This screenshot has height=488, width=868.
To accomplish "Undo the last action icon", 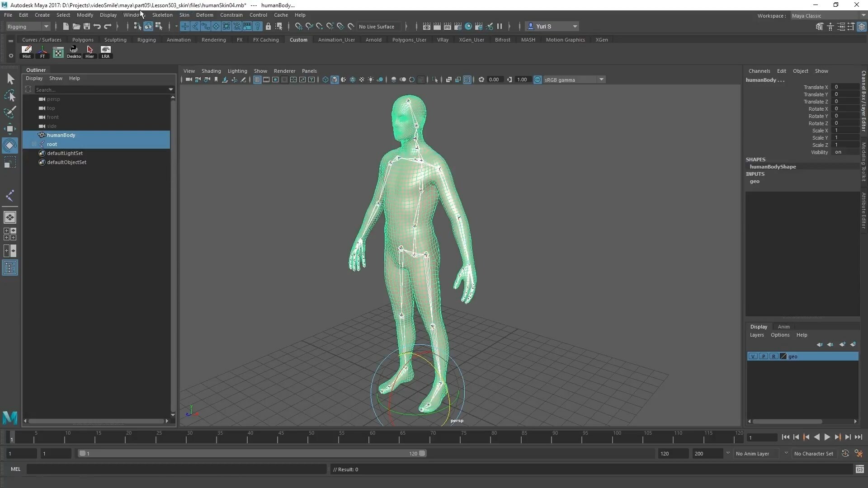I will pyautogui.click(x=97, y=26).
